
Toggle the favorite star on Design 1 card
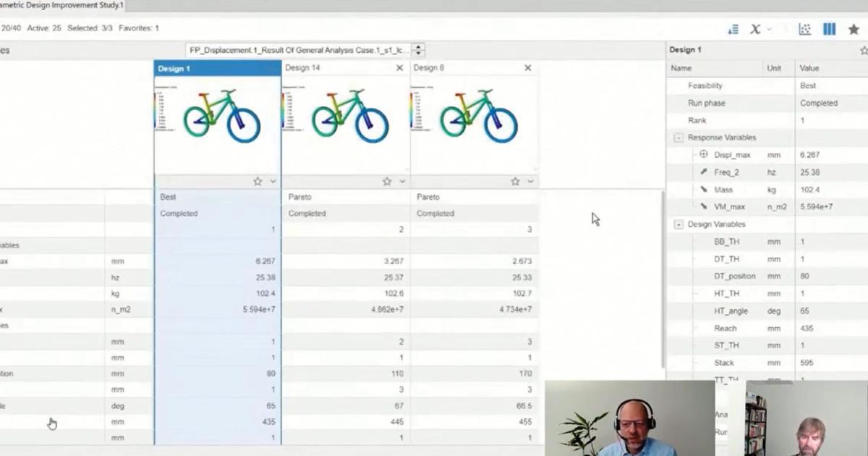click(x=258, y=182)
